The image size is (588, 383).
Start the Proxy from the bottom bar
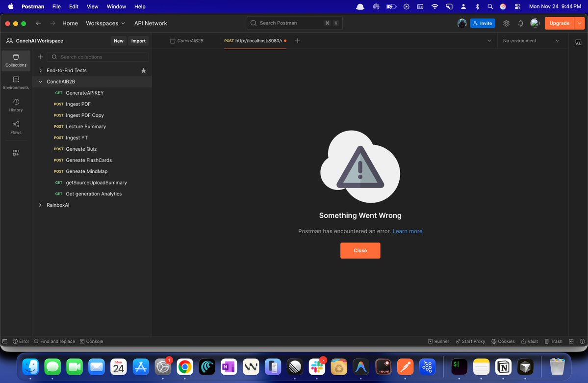470,341
